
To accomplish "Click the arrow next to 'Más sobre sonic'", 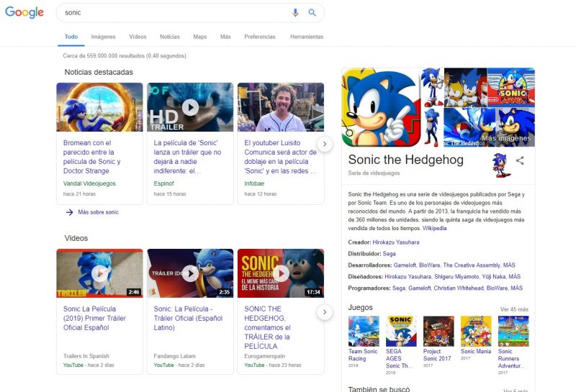I will tap(70, 212).
